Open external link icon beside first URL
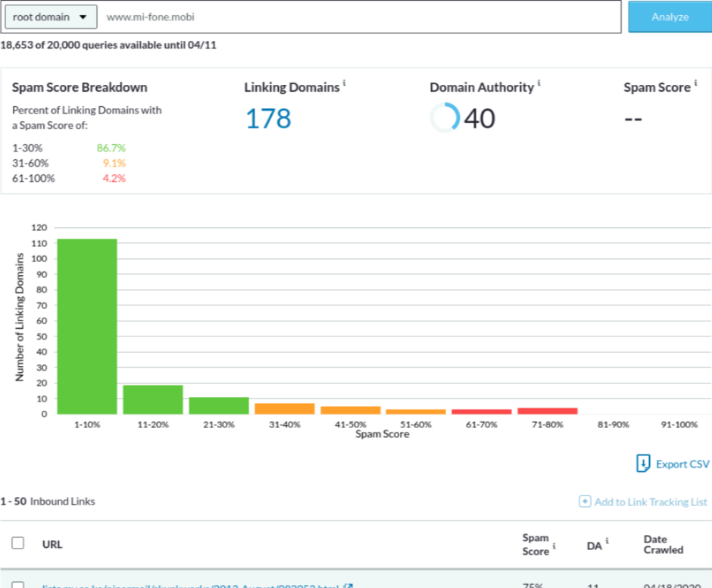The image size is (712, 588). (x=347, y=586)
